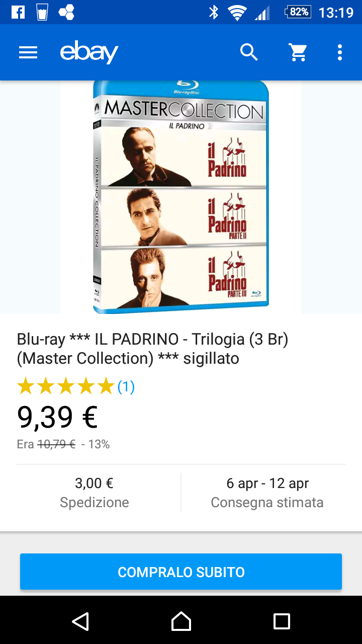Tap the Era 10,79 € discount line
This screenshot has height=644, width=362.
click(63, 444)
